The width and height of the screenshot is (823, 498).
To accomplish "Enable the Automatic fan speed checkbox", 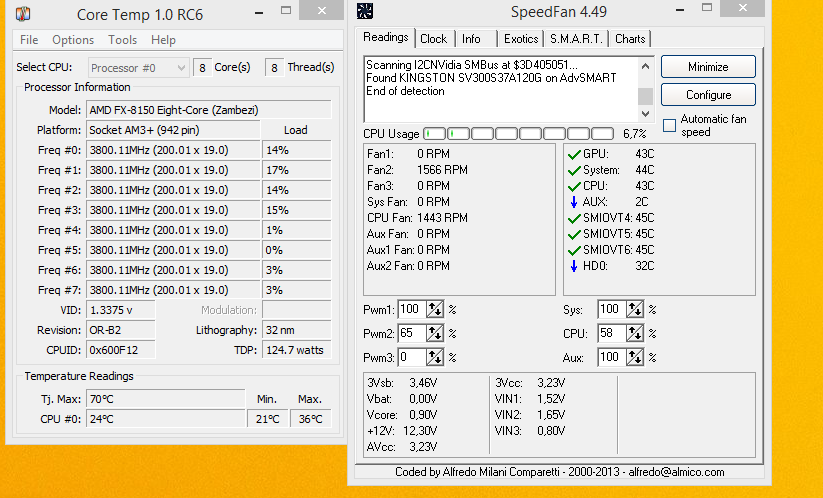I will coord(669,125).
